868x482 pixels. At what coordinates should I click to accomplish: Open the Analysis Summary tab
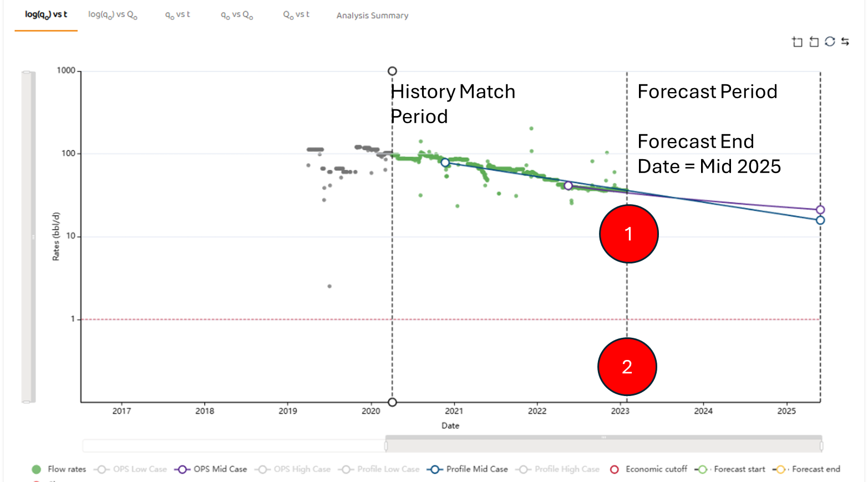(372, 16)
